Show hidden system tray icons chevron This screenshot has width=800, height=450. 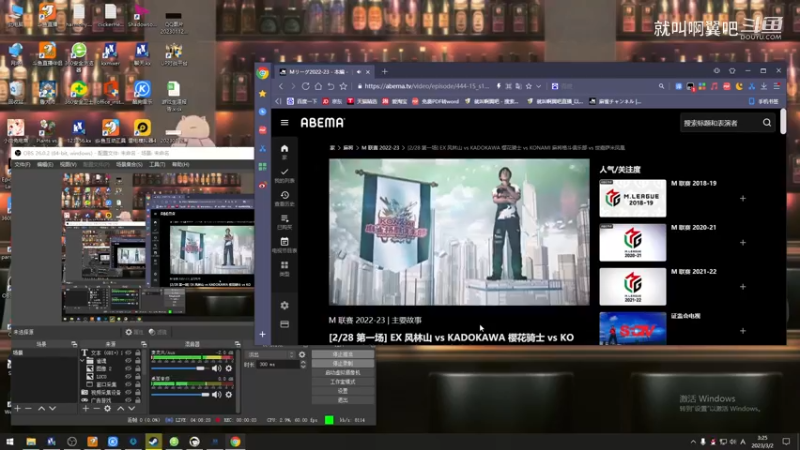(693, 442)
